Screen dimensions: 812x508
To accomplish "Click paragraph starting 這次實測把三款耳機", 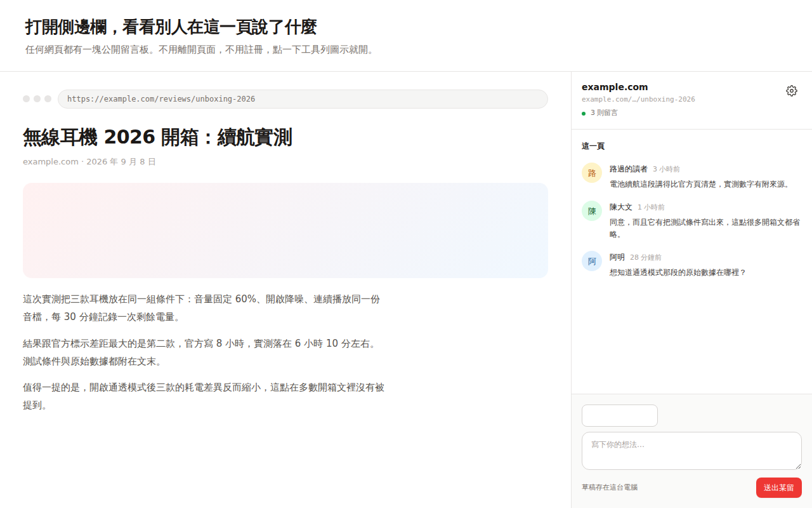I will click(202, 308).
